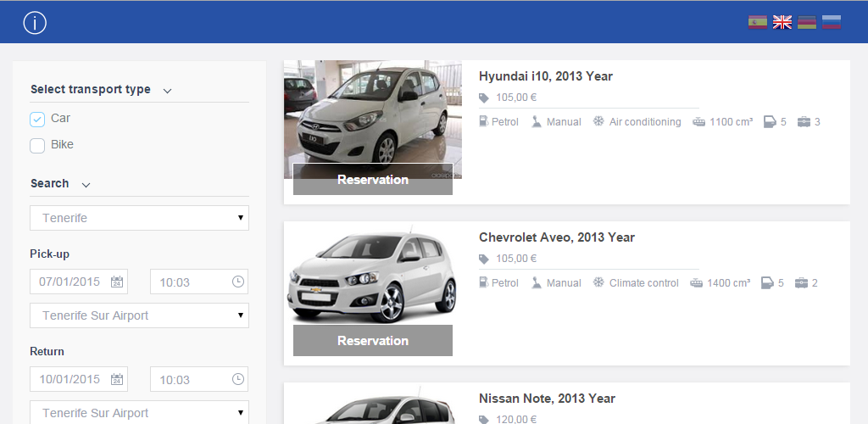868x424 pixels.
Task: Click Chevrolet Aveo engine 1400 cm³ icon
Action: click(697, 283)
